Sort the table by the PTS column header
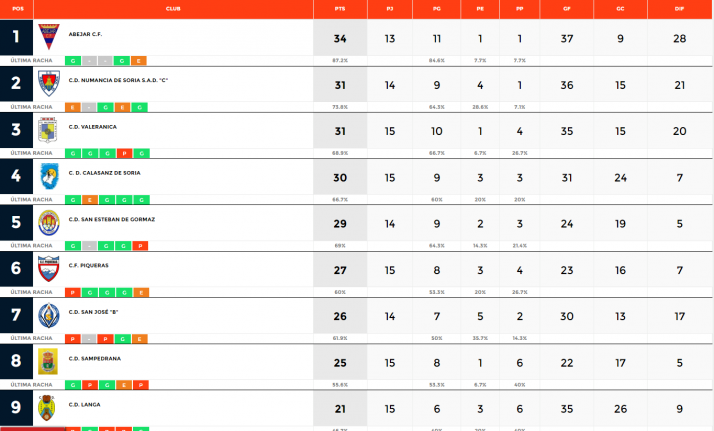This screenshot has width=714, height=431. tap(343, 7)
